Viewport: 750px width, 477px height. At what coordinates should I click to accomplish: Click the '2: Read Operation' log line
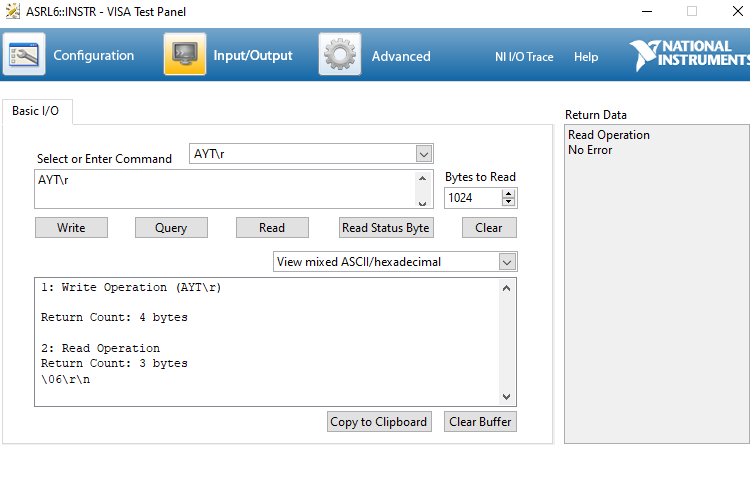tap(100, 348)
